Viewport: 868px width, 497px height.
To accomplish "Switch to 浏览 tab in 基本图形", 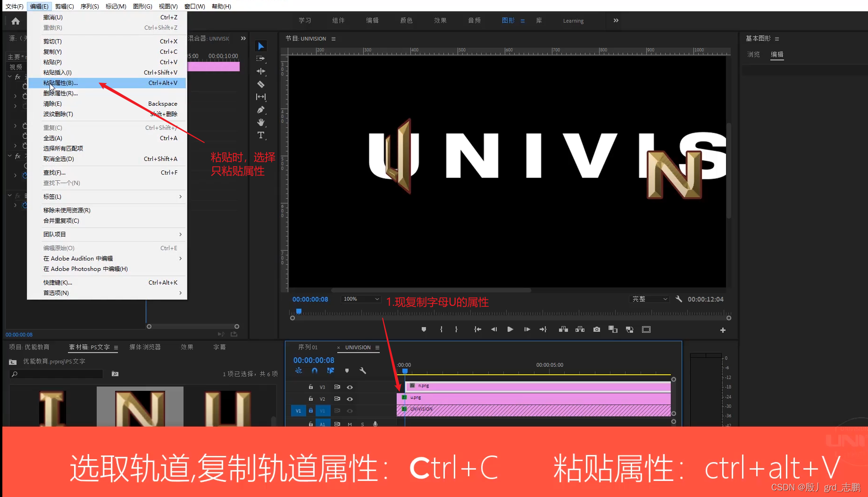I will (x=753, y=54).
